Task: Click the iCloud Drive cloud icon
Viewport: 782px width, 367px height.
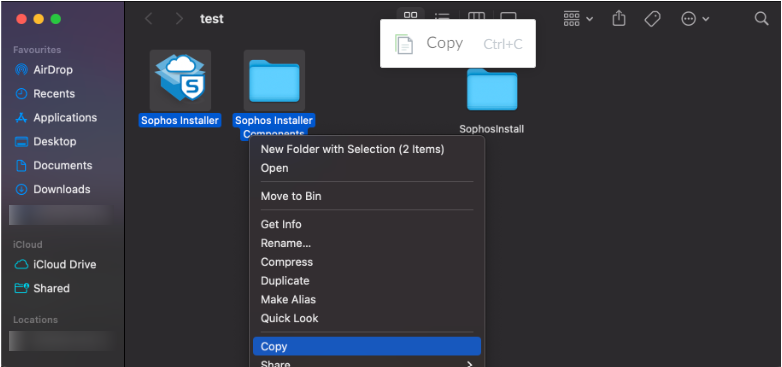Action: pyautogui.click(x=21, y=264)
